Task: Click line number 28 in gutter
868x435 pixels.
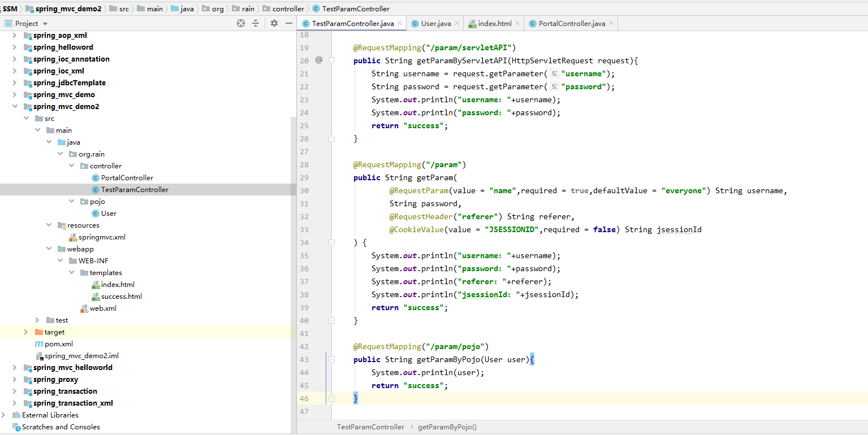Action: [304, 164]
